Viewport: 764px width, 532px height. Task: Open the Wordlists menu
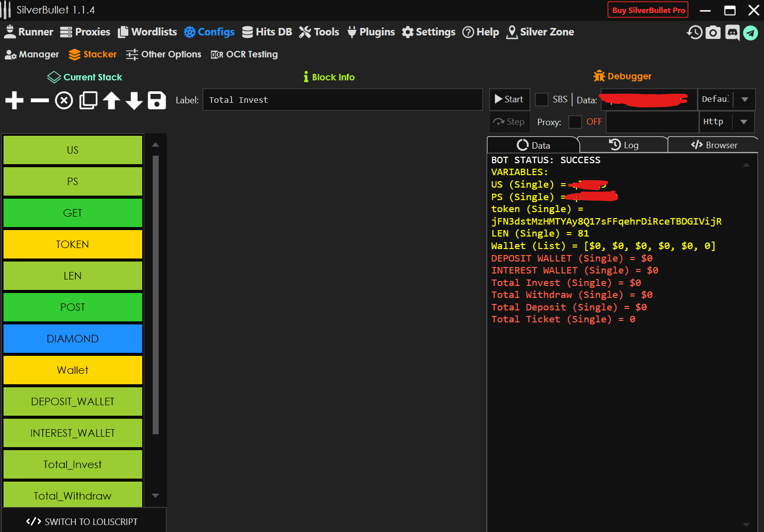click(148, 32)
